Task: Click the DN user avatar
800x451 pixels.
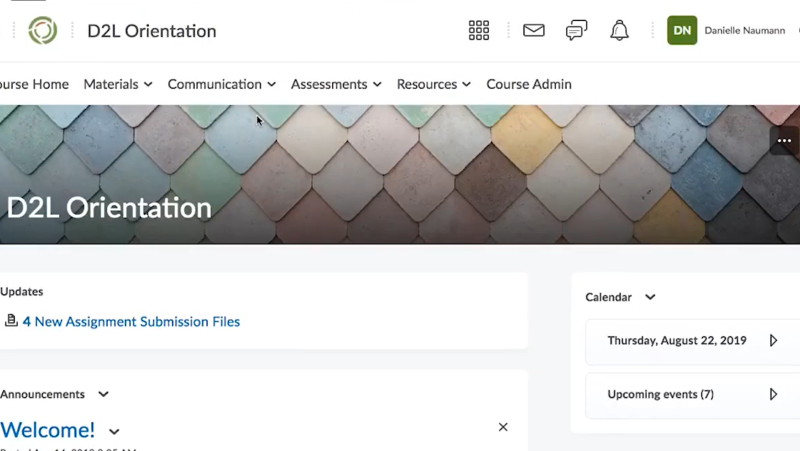Action: (x=682, y=31)
